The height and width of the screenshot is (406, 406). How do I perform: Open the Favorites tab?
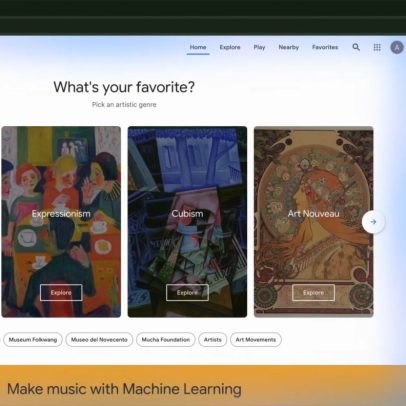[x=325, y=47]
